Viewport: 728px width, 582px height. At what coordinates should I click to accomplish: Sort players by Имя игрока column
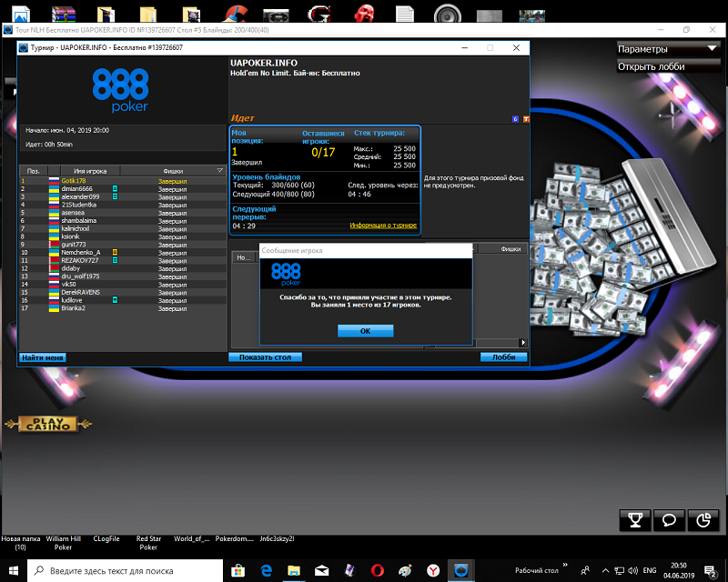point(90,171)
